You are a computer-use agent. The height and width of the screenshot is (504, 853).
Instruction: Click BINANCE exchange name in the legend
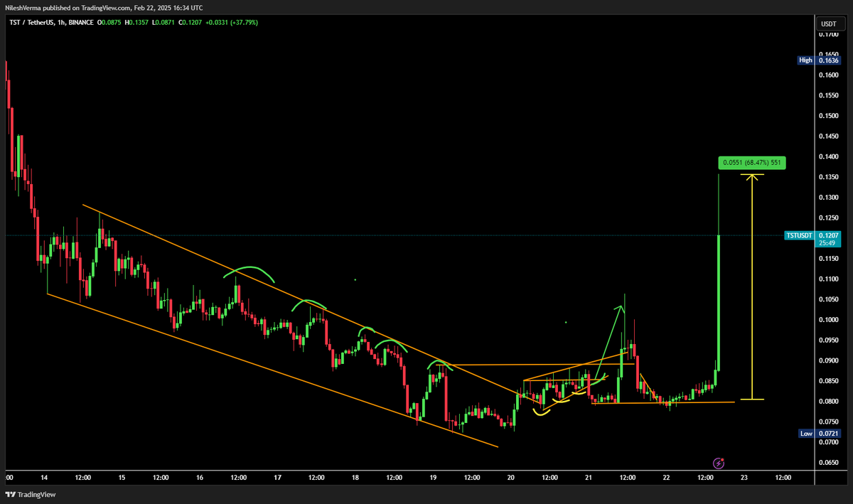coord(81,22)
